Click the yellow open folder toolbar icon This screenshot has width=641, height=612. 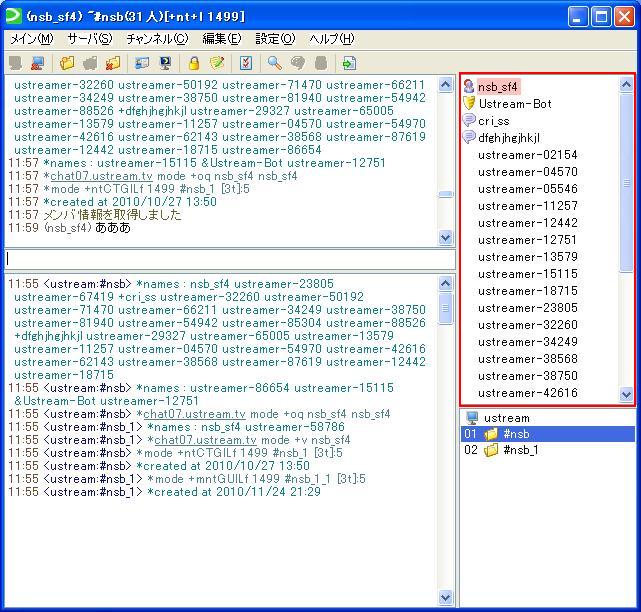click(x=67, y=63)
